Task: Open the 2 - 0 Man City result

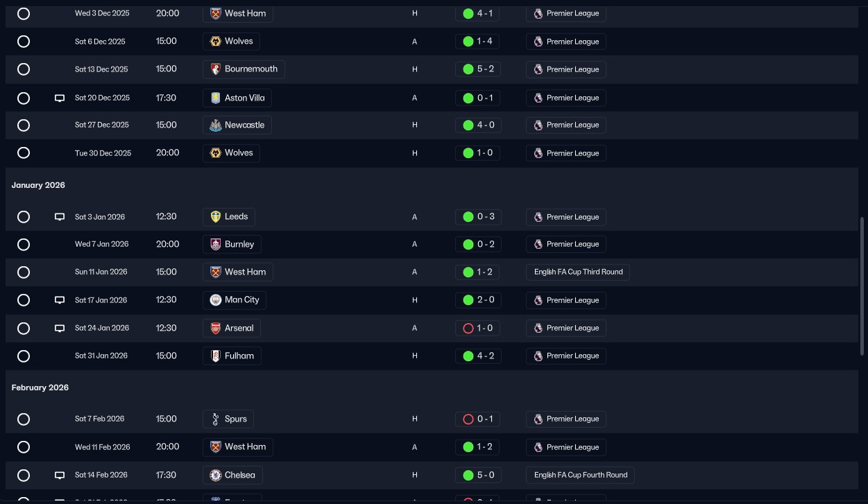Action: (x=477, y=300)
